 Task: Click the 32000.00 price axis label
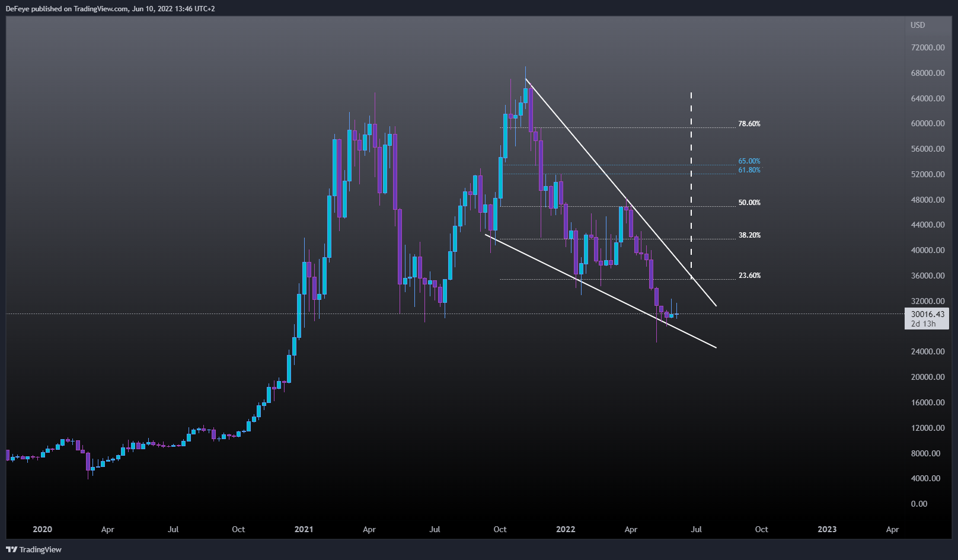point(928,301)
